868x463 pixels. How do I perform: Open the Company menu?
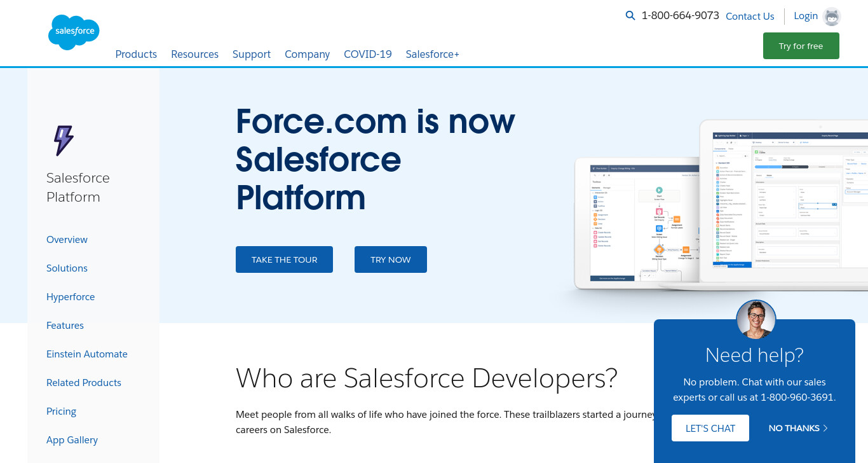pos(307,54)
